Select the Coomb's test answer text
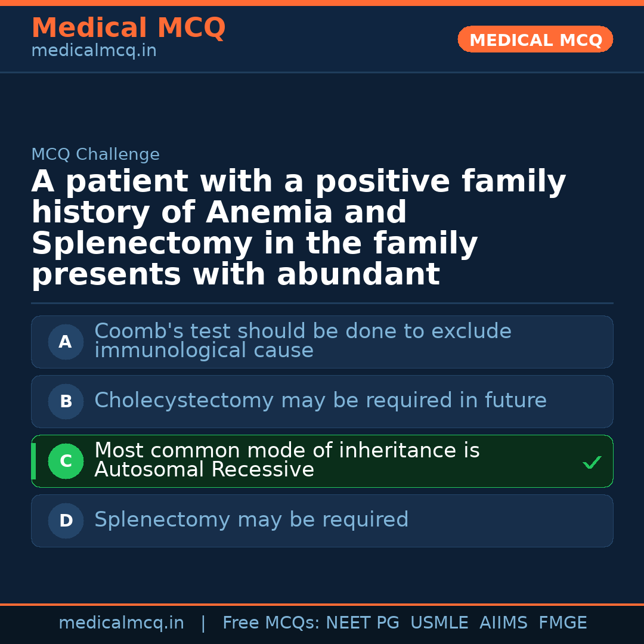 (x=303, y=340)
